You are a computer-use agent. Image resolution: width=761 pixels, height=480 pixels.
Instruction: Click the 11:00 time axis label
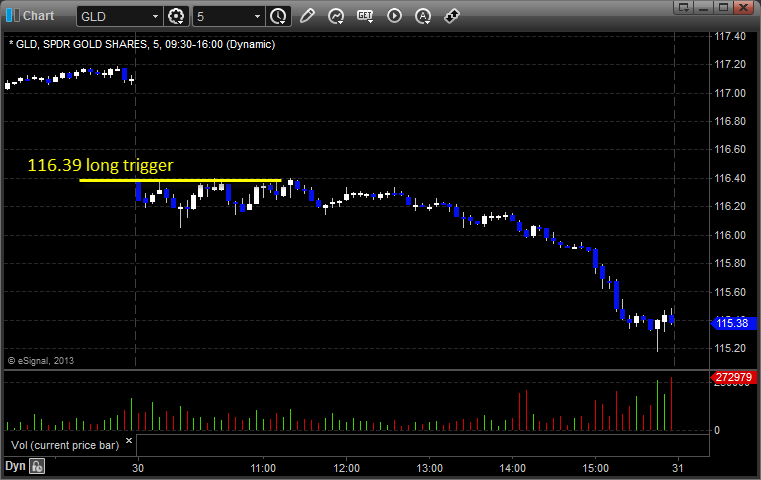point(263,468)
